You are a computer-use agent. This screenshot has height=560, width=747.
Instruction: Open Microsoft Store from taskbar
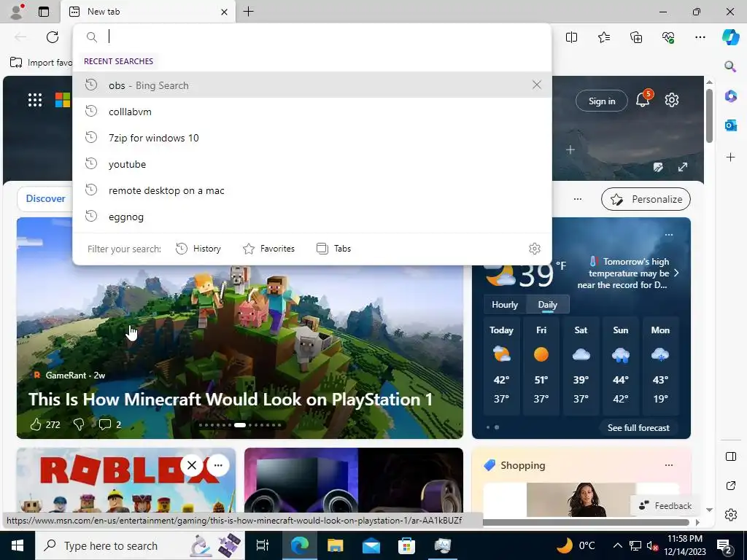(x=406, y=545)
